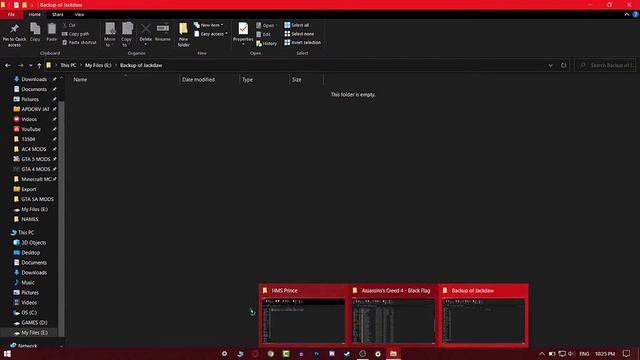640x360 pixels.
Task: Open the recent locations dropdown arrow
Action: (30, 65)
